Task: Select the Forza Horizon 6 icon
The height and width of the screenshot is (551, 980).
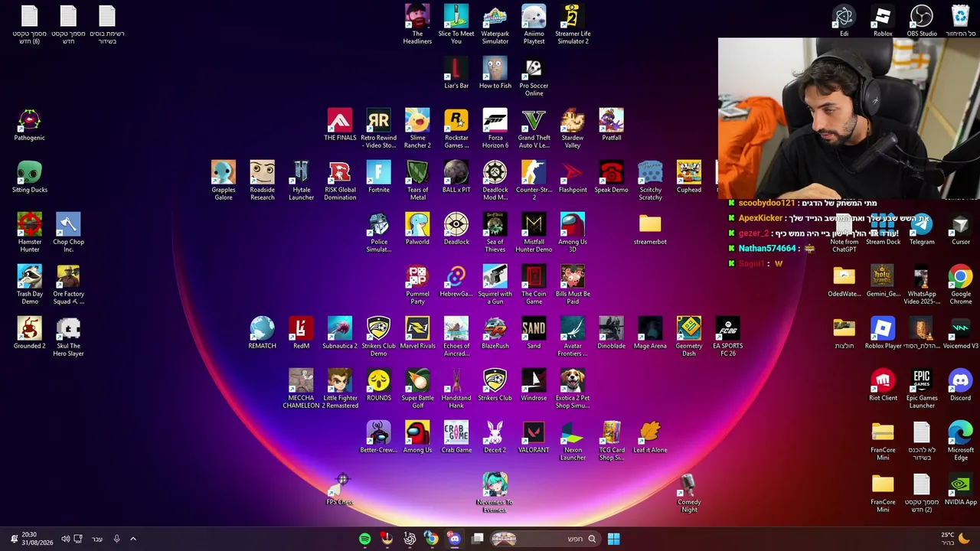Action: pos(495,129)
